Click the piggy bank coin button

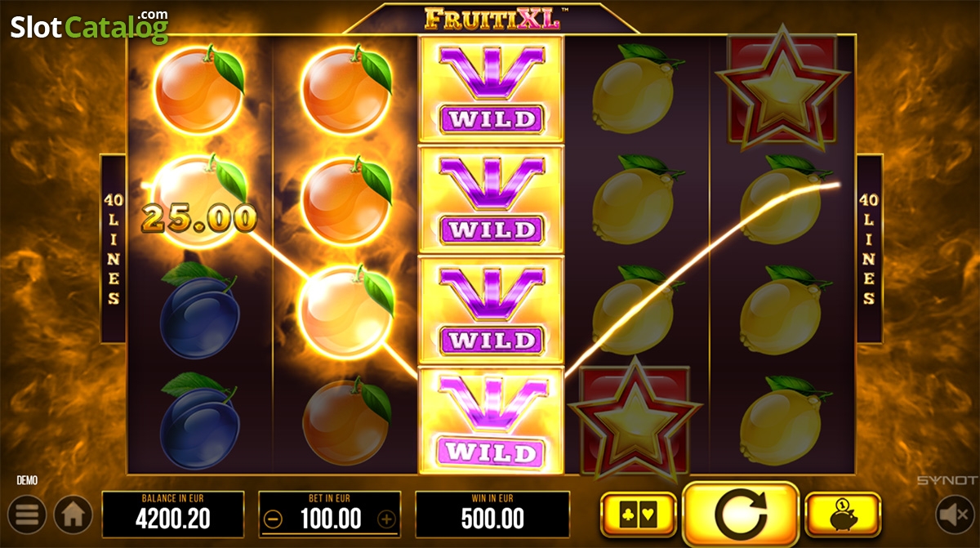pyautogui.click(x=843, y=515)
